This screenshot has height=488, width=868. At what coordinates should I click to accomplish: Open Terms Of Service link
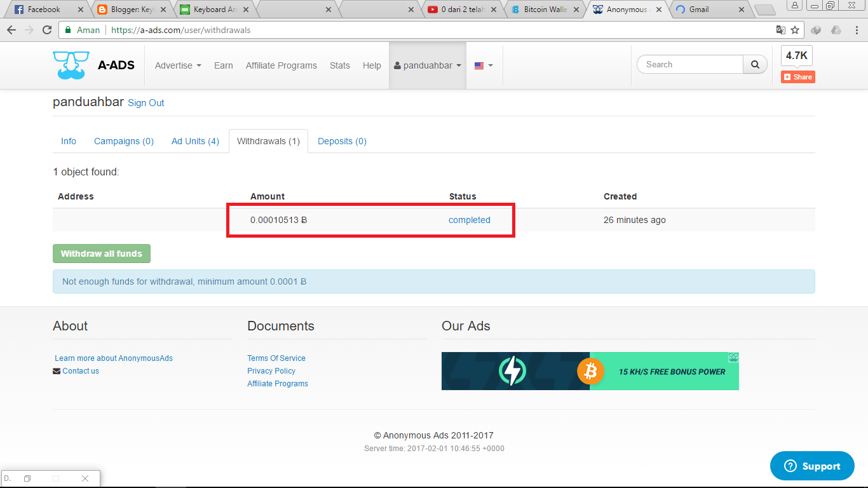point(276,358)
